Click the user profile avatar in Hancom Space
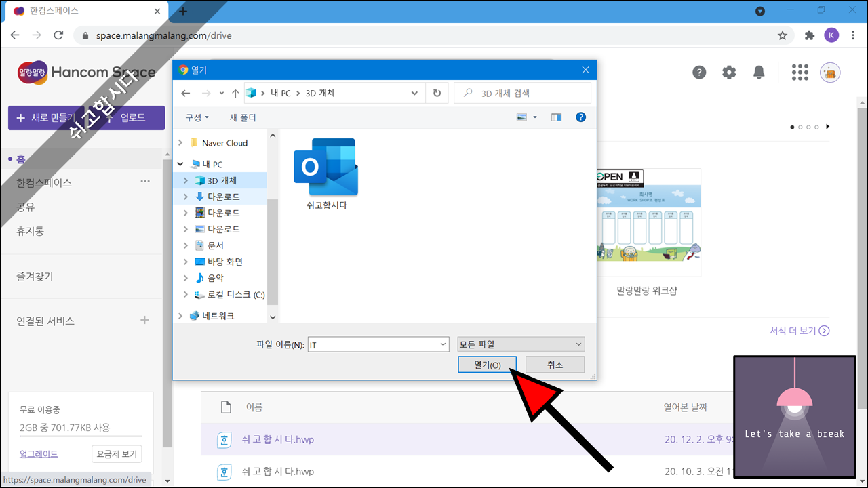The width and height of the screenshot is (868, 488). click(830, 73)
